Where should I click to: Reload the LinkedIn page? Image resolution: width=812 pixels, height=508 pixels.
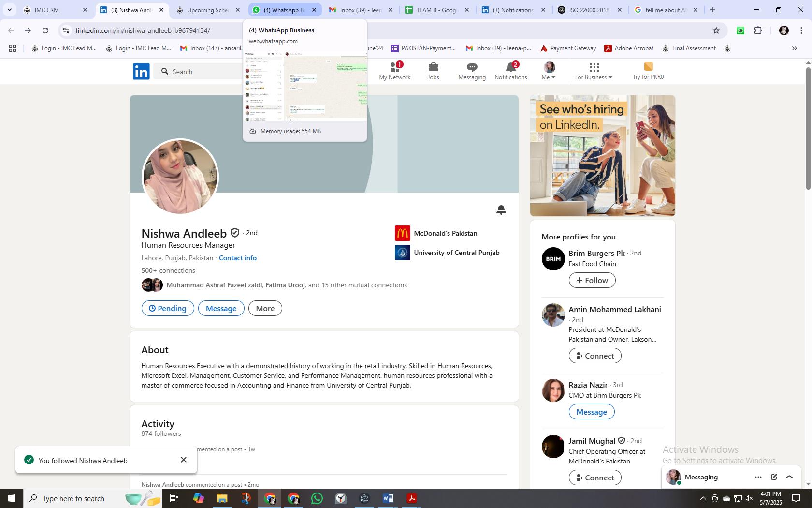(x=45, y=30)
